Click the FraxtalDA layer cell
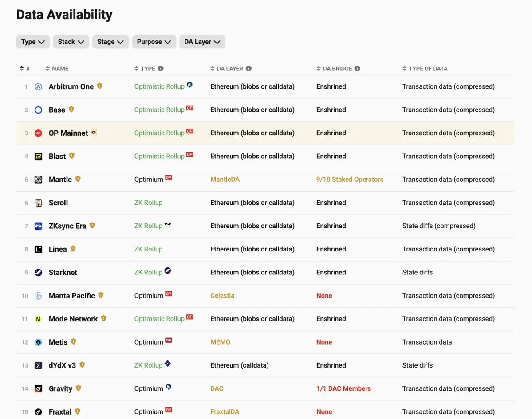Image resolution: width=532 pixels, height=419 pixels. tap(225, 411)
